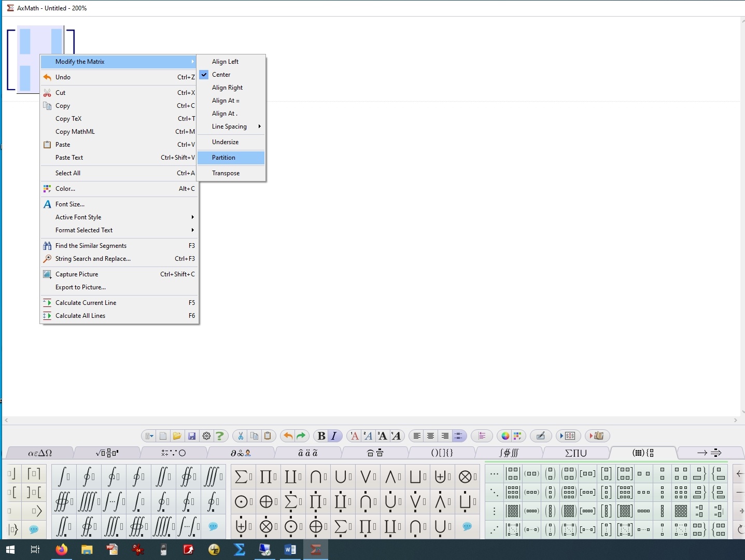
Task: Click Export to Picture menu entry
Action: (80, 287)
